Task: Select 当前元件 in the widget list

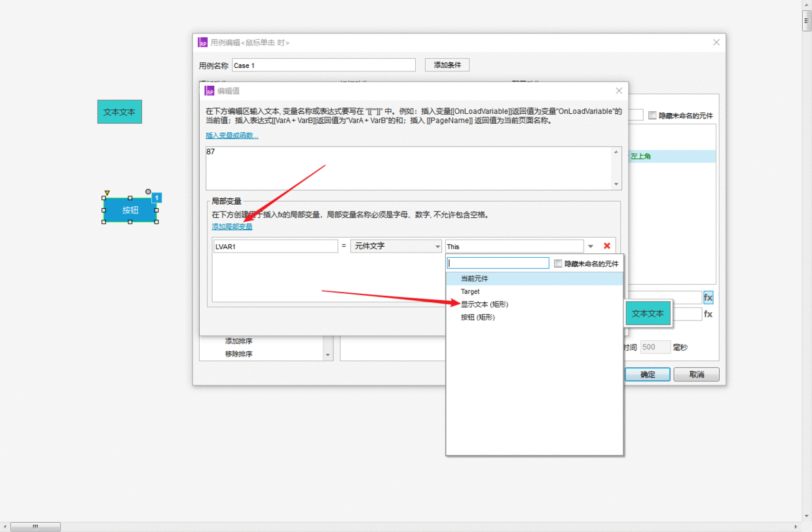Action: tap(474, 279)
